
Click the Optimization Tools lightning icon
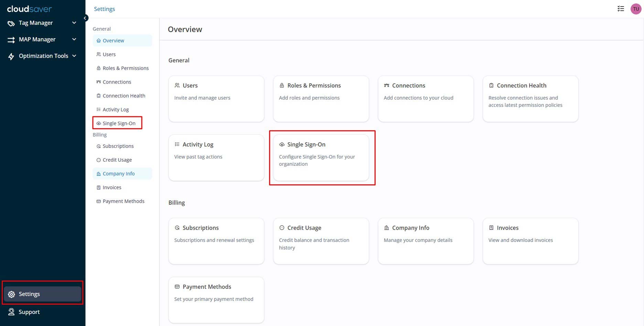point(11,56)
